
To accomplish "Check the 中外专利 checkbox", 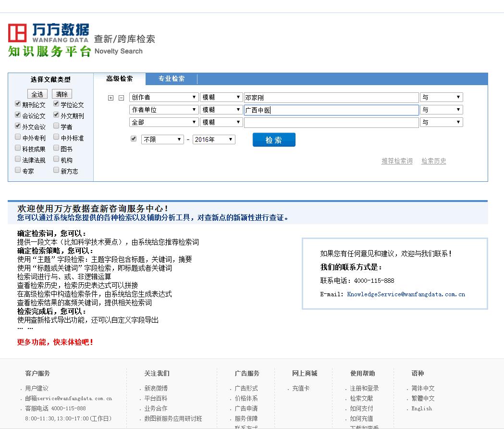I will point(18,138).
